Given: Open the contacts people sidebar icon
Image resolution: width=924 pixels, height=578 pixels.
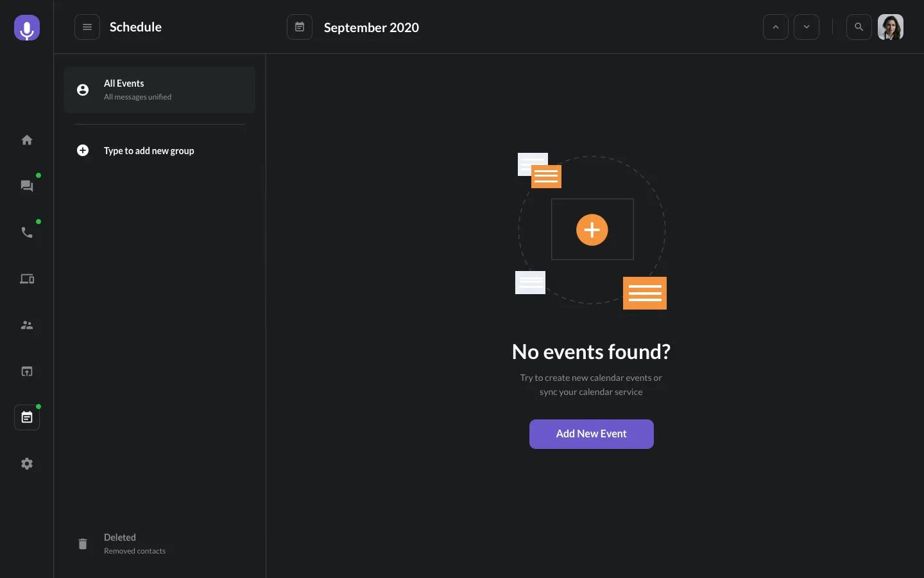Looking at the screenshot, I should click(x=27, y=325).
